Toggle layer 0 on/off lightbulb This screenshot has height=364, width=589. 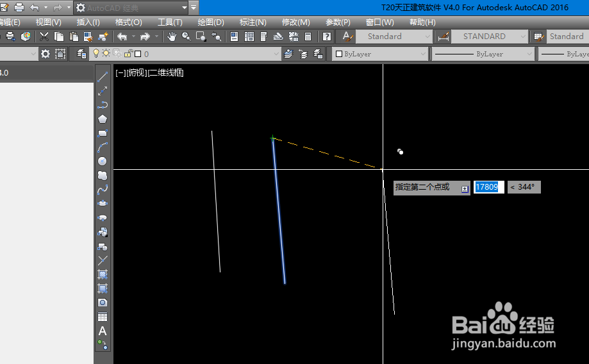(96, 53)
